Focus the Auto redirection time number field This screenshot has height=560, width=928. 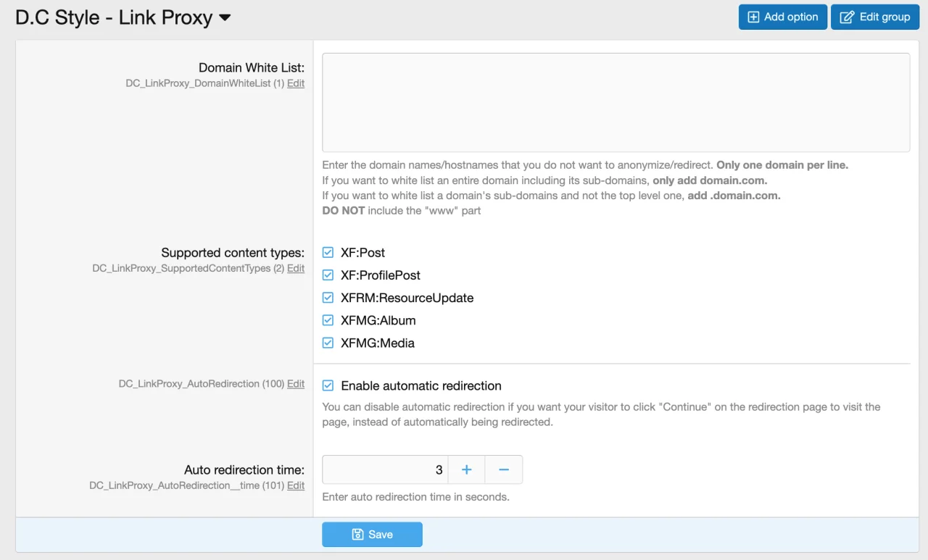[385, 470]
